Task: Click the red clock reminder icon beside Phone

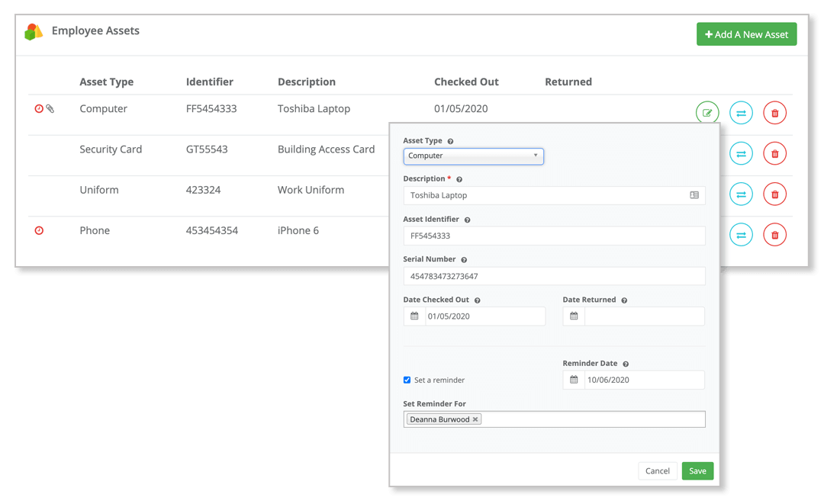Action: [x=39, y=230]
